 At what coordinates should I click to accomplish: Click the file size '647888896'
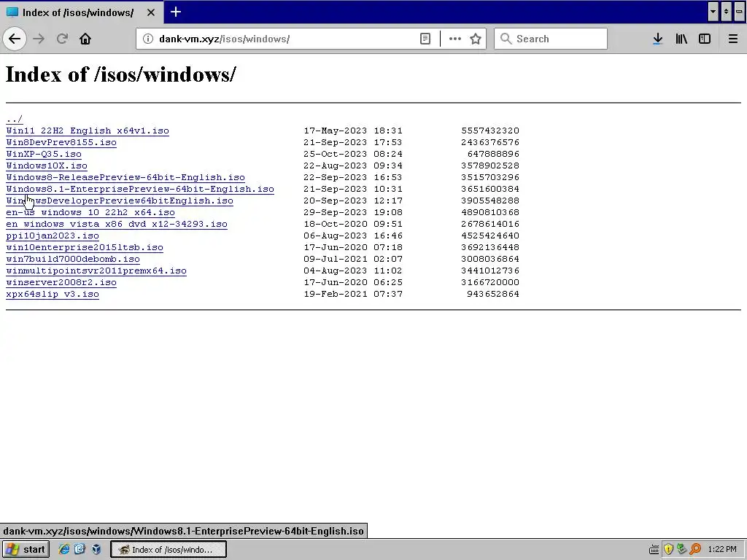tap(493, 154)
